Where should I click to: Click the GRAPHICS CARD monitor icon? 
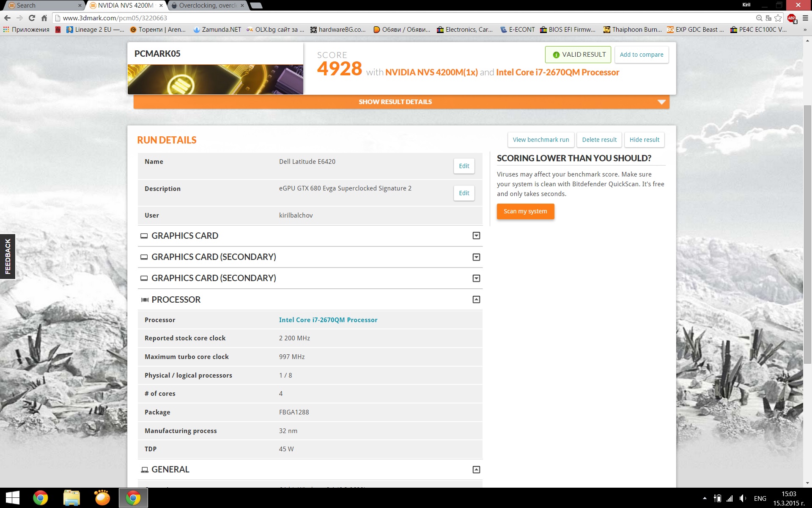pyautogui.click(x=144, y=236)
